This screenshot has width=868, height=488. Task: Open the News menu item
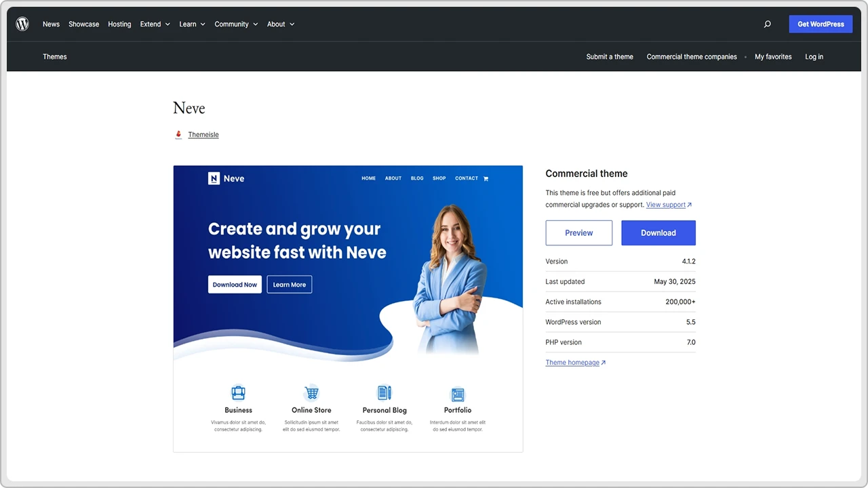(x=51, y=24)
